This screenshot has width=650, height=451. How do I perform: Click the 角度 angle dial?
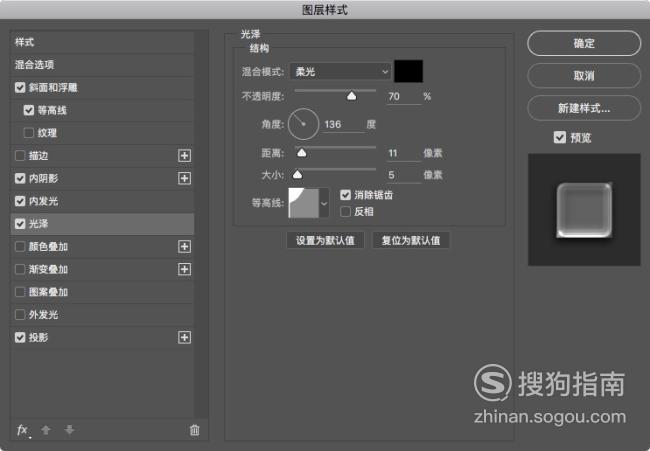click(303, 124)
